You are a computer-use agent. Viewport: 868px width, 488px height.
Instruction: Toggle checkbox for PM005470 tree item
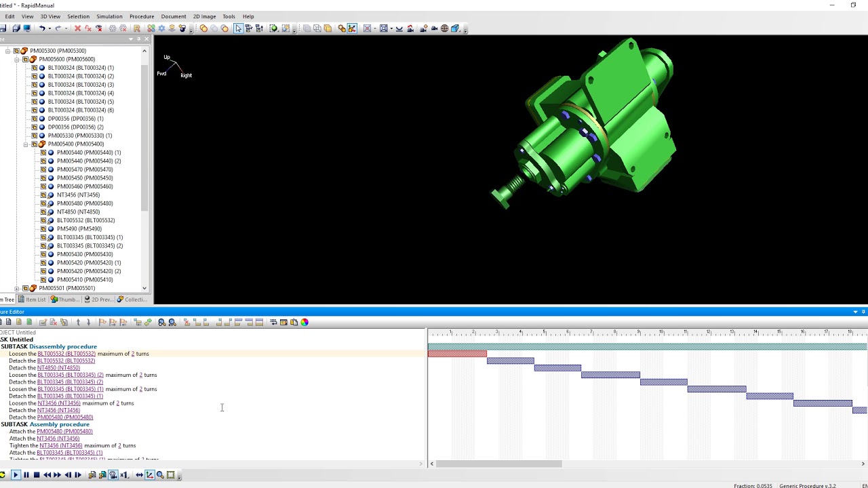coord(43,169)
